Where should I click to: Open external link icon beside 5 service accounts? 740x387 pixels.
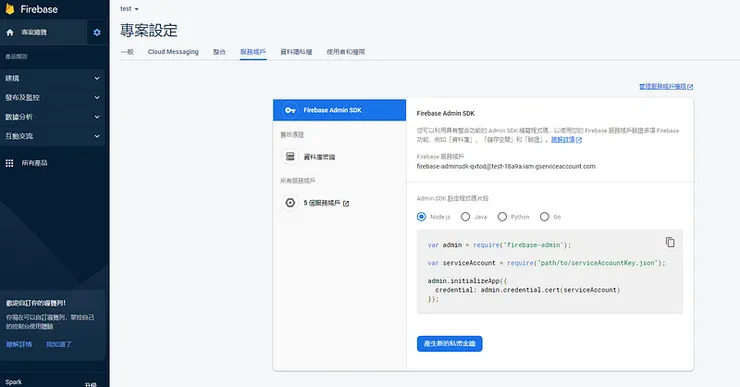346,203
